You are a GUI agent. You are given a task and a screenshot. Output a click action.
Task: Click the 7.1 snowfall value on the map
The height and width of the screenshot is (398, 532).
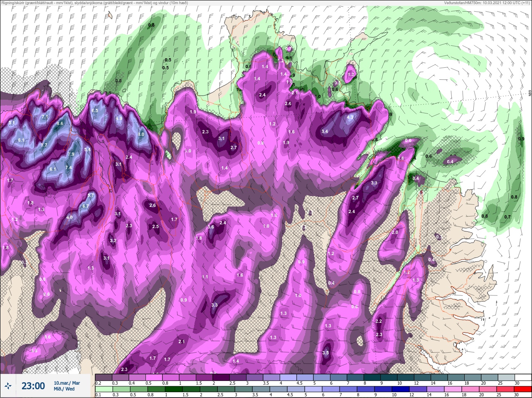tap(45, 118)
